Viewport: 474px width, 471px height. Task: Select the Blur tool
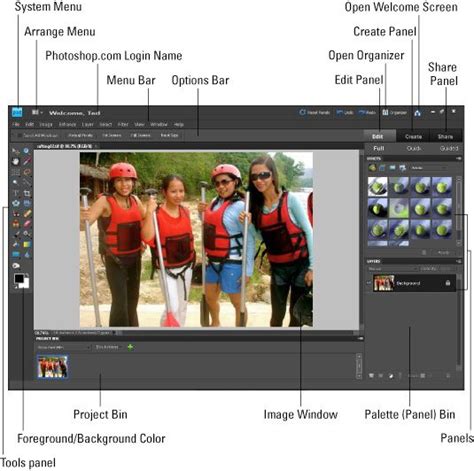click(x=27, y=254)
